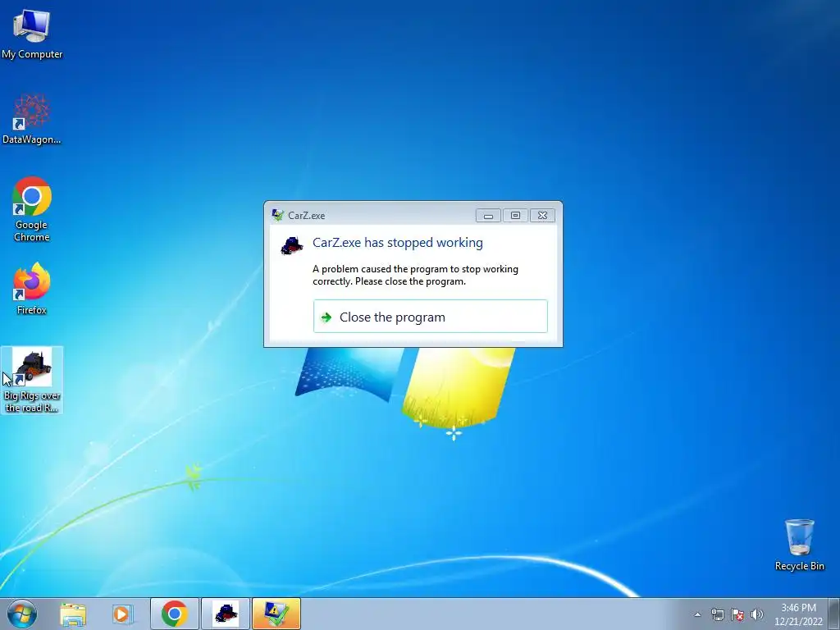This screenshot has height=630, width=840.
Task: Select the Big Rigs over the road shortcut
Action: (x=32, y=380)
